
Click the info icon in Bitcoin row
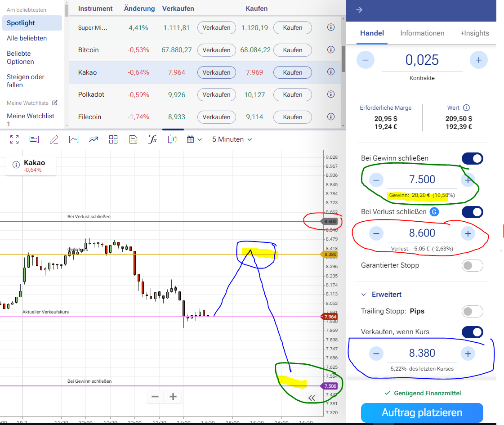(331, 49)
